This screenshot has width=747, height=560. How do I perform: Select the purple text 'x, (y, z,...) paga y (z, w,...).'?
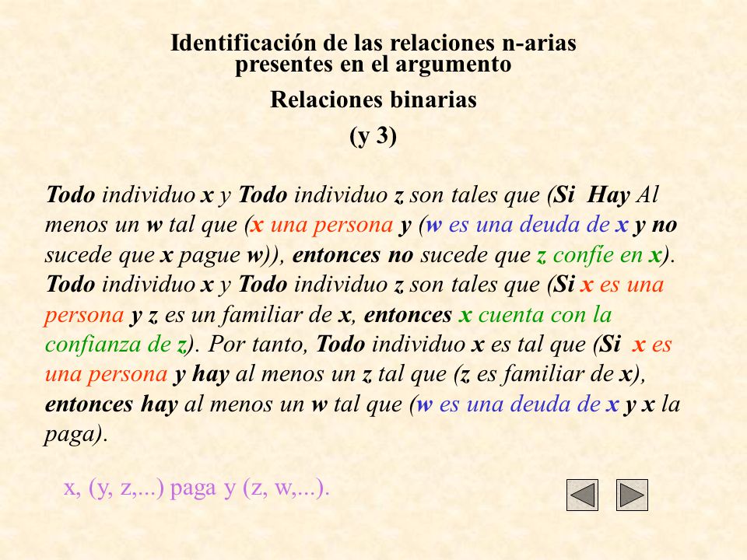click(197, 488)
